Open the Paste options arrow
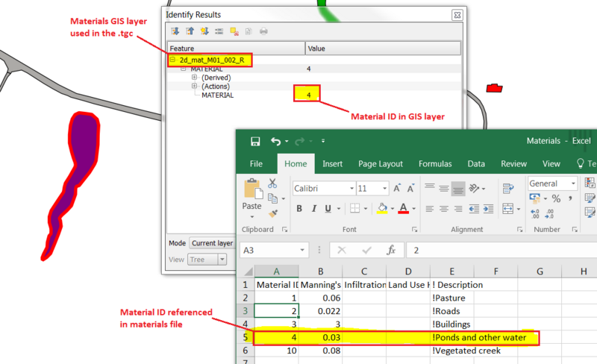This screenshot has height=364, width=597. [x=252, y=216]
